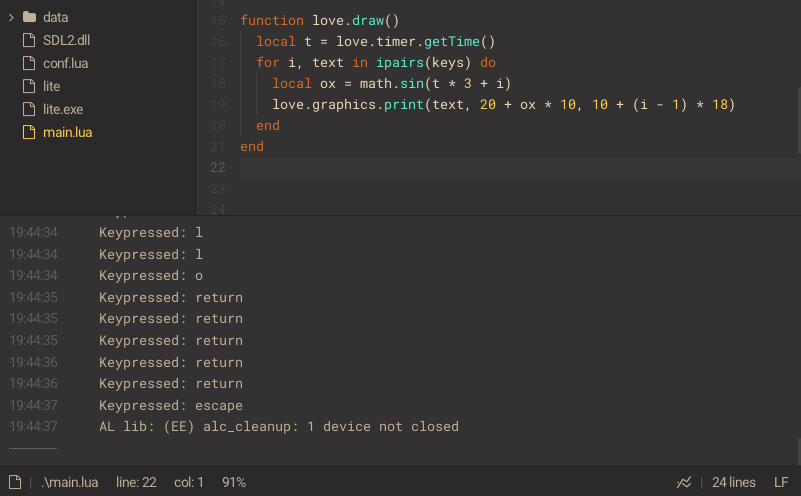Image resolution: width=801 pixels, height=496 pixels.
Task: Click 'math.sin' on line 18
Action: pos(392,83)
